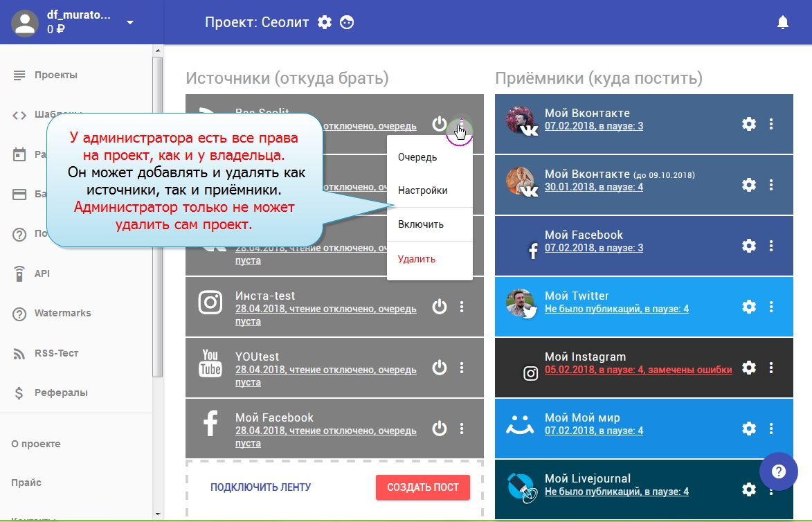Open three-dot menu for YOUtest source
The height and width of the screenshot is (522, 812).
(x=462, y=368)
